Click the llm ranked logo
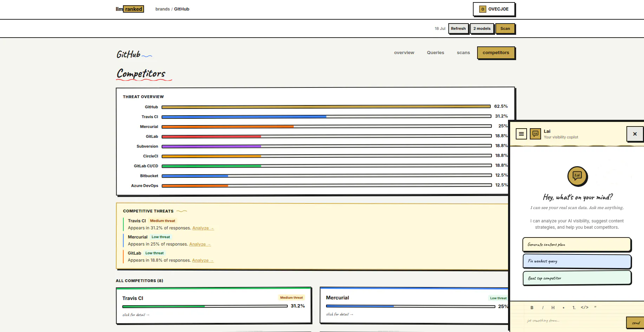 point(130,9)
